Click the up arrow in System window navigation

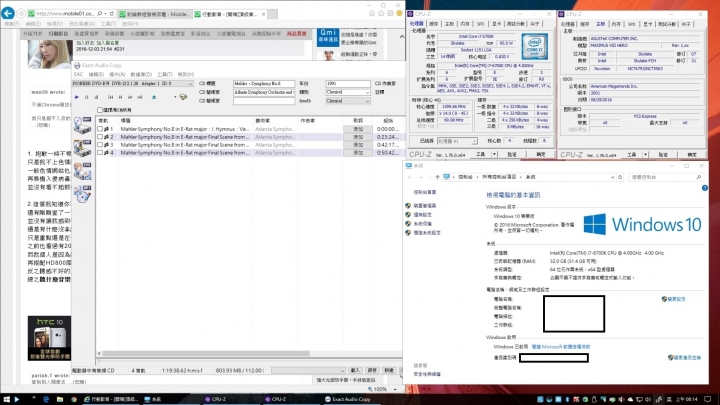[x=437, y=177]
